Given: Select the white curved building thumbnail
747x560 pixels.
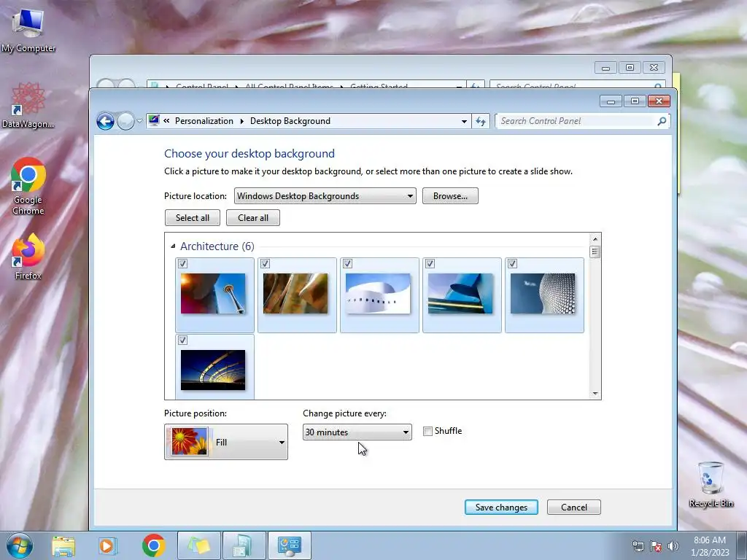Looking at the screenshot, I should click(378, 293).
